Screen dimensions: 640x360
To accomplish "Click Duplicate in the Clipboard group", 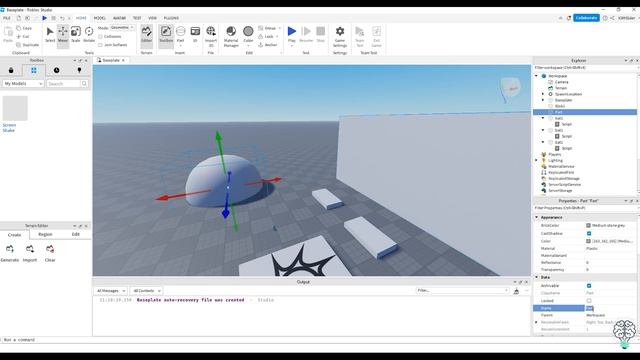I will click(x=28, y=45).
